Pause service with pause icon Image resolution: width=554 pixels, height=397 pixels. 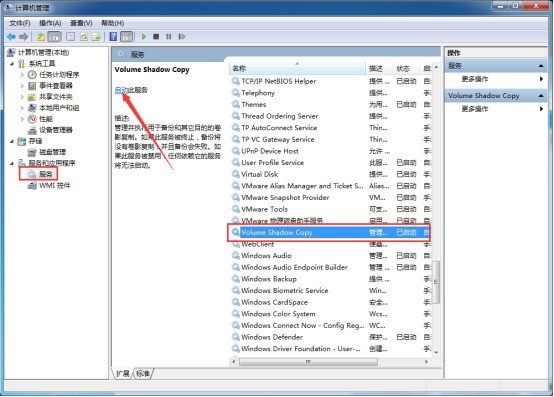coord(169,36)
